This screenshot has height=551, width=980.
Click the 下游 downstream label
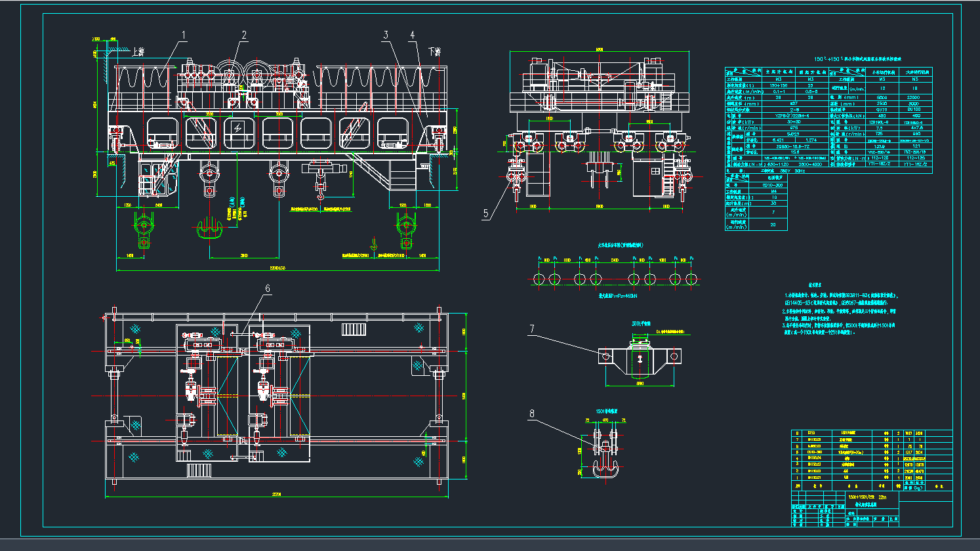tap(434, 51)
